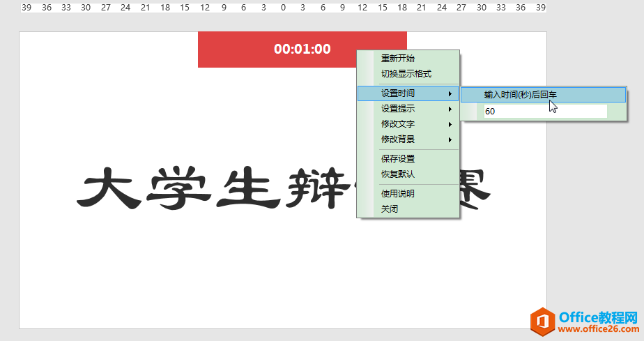This screenshot has width=644, height=341.
Task: Select the 大学生辩论赛 title text
Action: (x=284, y=188)
